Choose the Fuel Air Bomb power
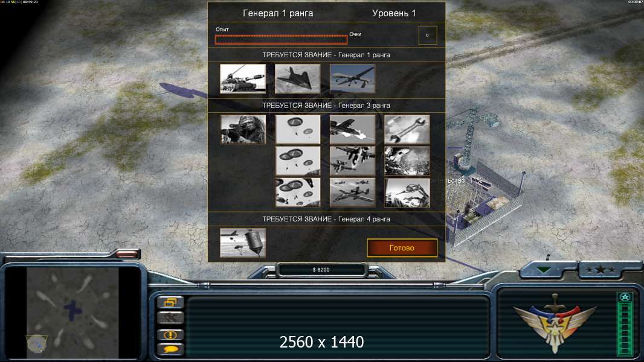The width and height of the screenshot is (644, 362). (243, 243)
